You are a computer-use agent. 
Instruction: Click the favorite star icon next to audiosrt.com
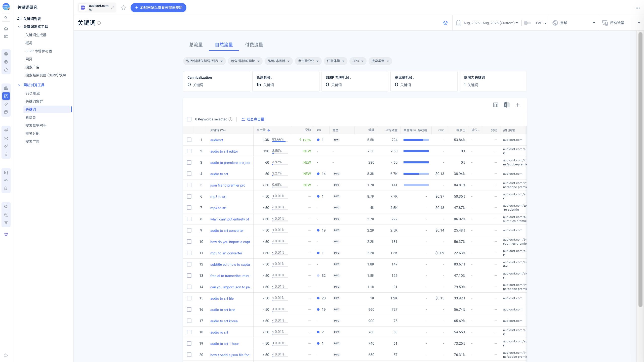pyautogui.click(x=123, y=8)
